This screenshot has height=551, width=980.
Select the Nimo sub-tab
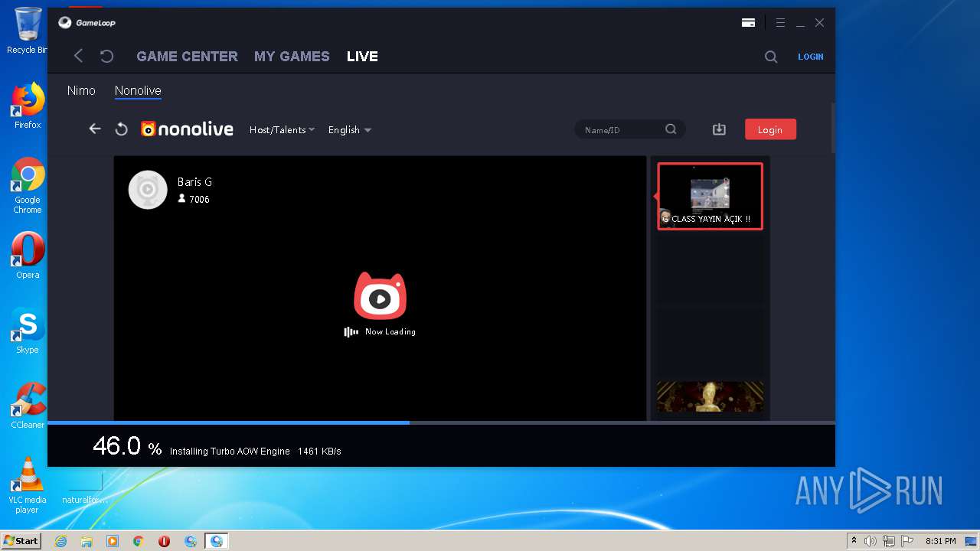click(81, 90)
